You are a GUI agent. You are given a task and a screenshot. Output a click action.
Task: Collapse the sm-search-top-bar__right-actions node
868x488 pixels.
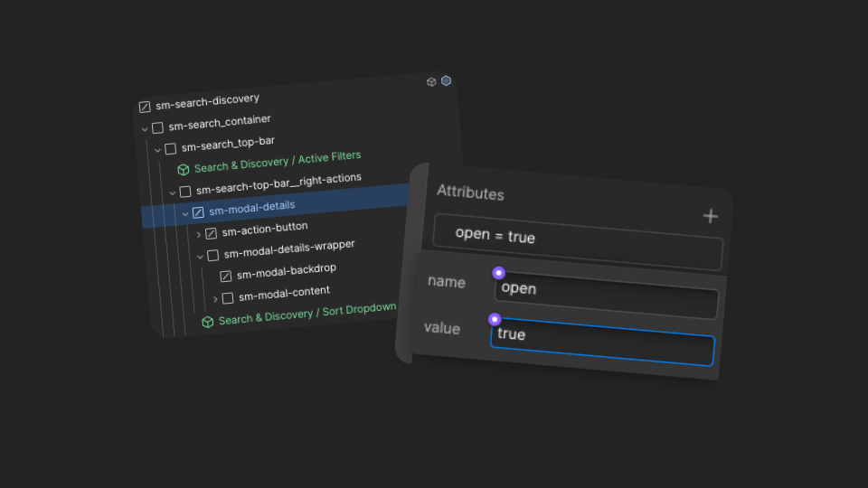click(x=173, y=193)
